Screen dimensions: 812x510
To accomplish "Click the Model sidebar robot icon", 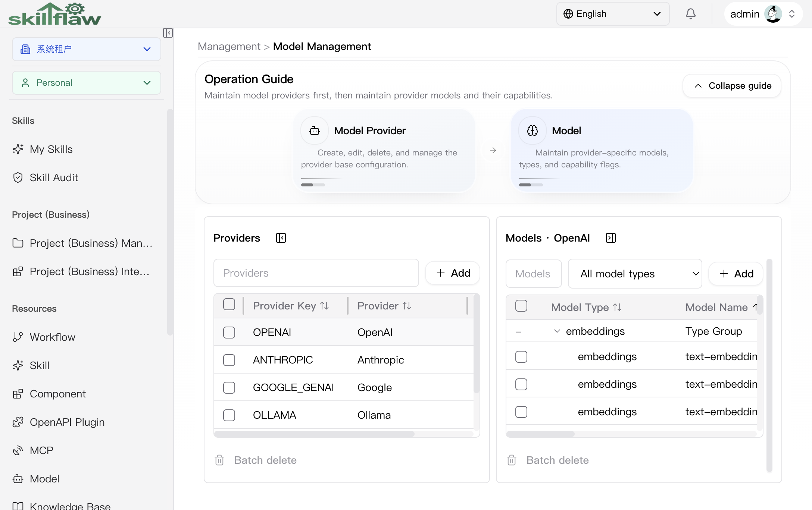I will (x=18, y=479).
